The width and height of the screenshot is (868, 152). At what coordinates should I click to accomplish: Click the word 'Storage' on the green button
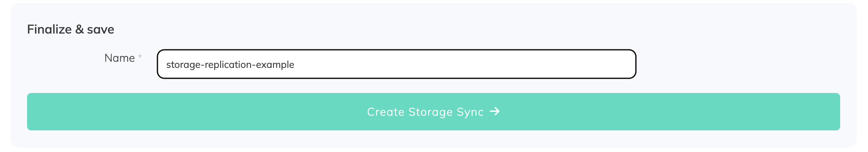tap(431, 112)
